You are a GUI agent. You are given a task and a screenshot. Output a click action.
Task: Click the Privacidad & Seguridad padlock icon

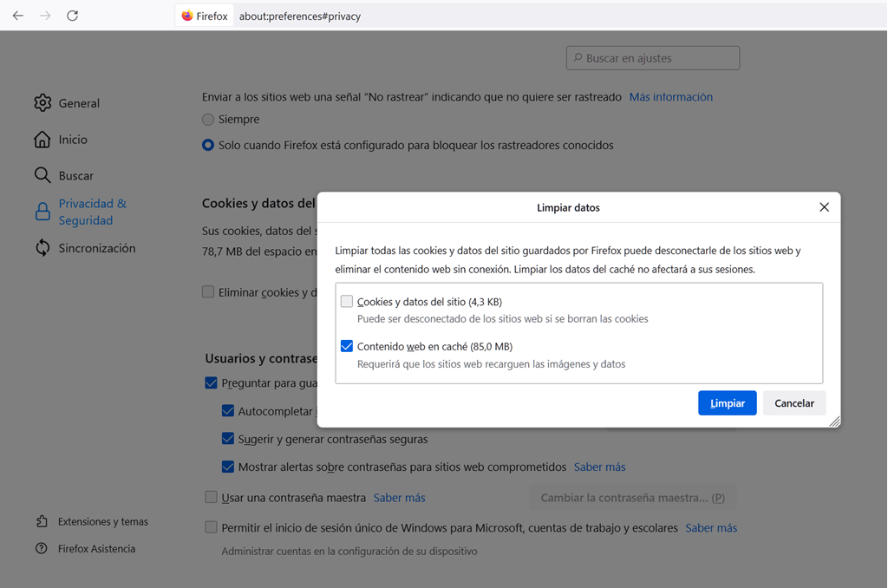tap(42, 212)
